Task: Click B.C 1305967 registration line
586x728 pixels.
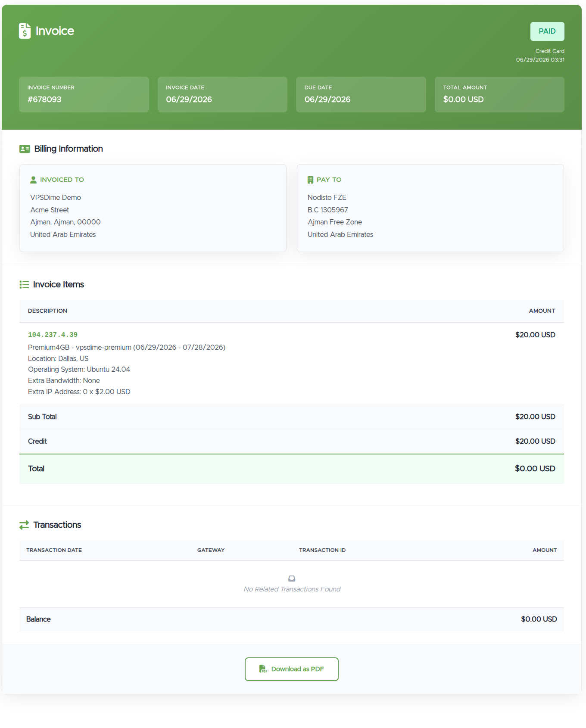Action: tap(328, 210)
